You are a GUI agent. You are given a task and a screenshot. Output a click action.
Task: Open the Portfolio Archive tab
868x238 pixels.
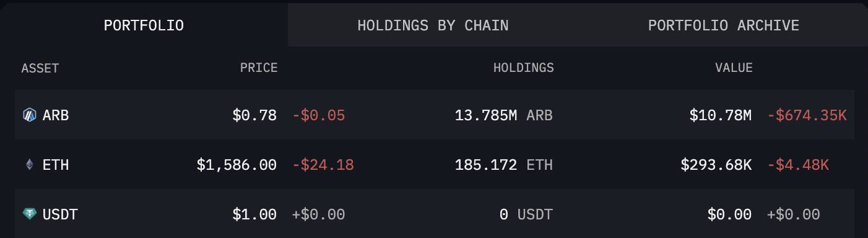[x=723, y=25]
